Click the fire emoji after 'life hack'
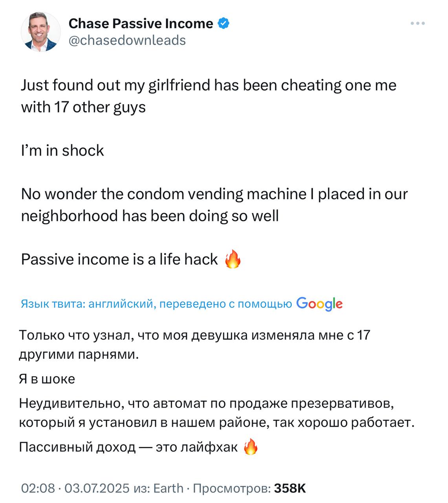448x503 pixels. pos(232,259)
